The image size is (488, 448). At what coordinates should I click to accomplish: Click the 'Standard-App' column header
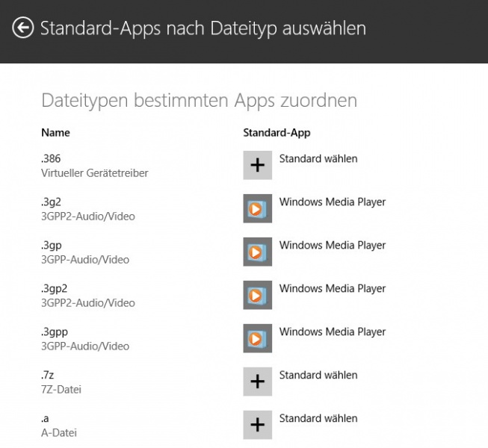[277, 133]
